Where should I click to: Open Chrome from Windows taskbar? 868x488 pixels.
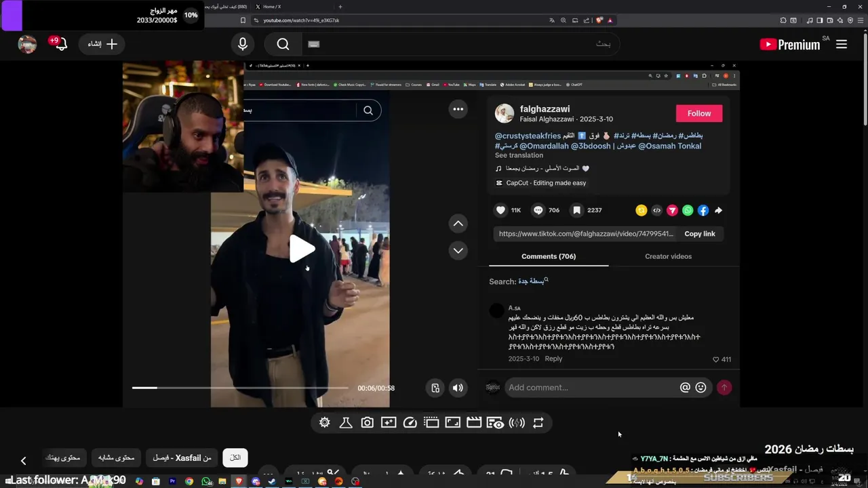[x=189, y=481]
